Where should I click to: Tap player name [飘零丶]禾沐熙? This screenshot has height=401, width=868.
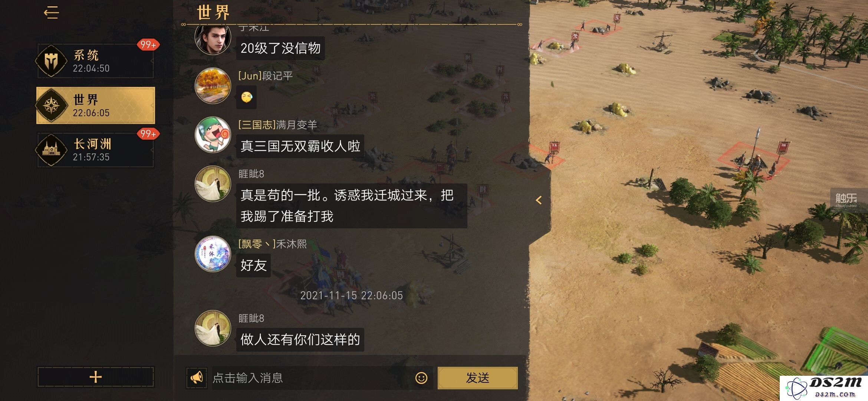pos(272,244)
